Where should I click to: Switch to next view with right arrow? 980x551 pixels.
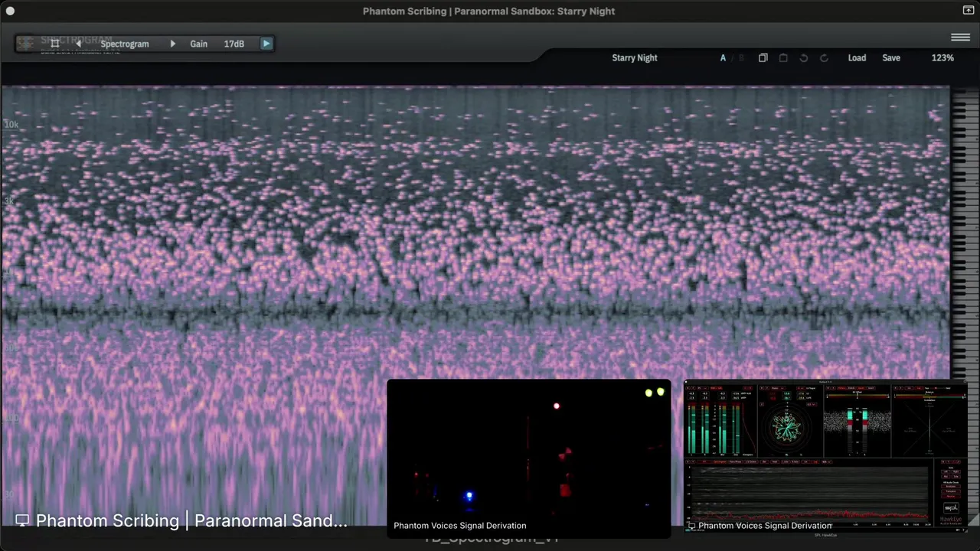click(x=172, y=44)
